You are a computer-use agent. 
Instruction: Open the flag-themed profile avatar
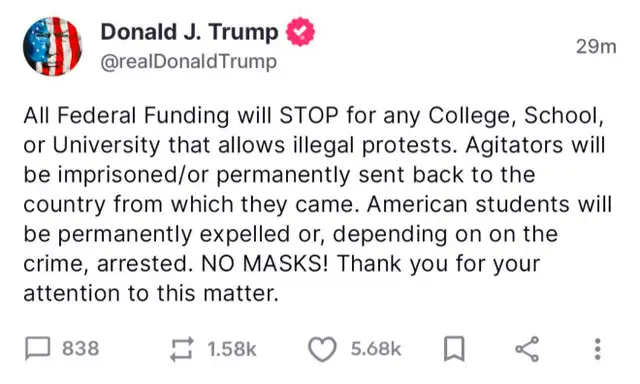[52, 46]
